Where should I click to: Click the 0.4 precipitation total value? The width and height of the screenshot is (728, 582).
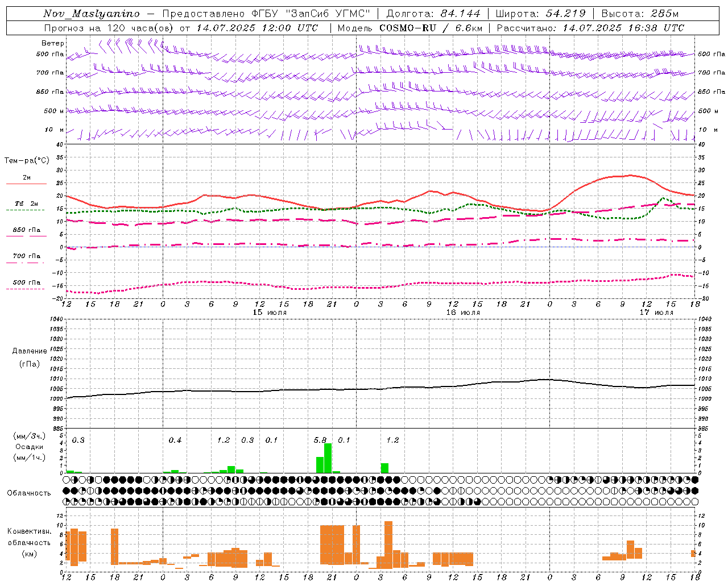click(175, 440)
